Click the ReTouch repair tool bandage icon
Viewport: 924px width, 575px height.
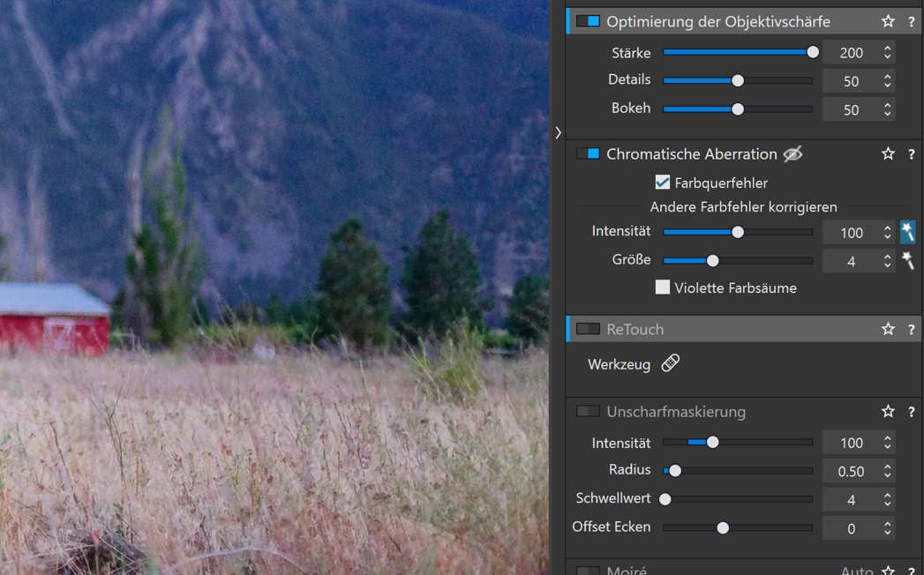click(671, 363)
